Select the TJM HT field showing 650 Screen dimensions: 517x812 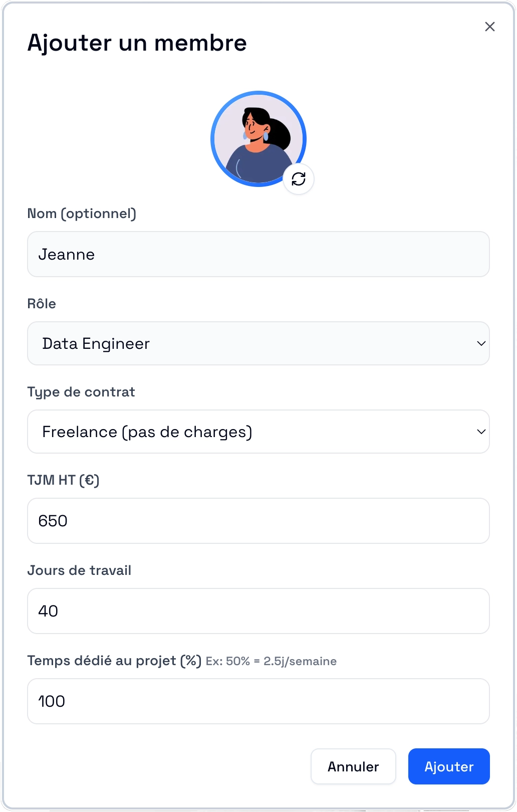258,521
